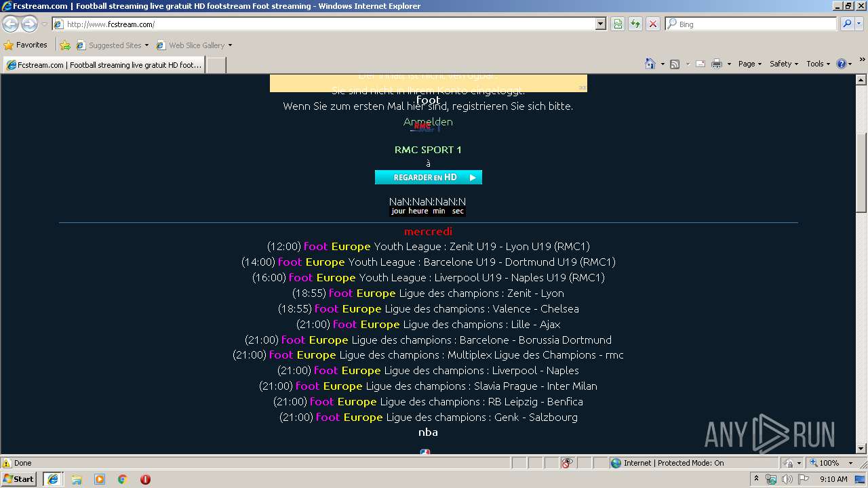This screenshot has width=868, height=488.
Task: Expand the Home button dropdown arrow
Action: point(661,64)
